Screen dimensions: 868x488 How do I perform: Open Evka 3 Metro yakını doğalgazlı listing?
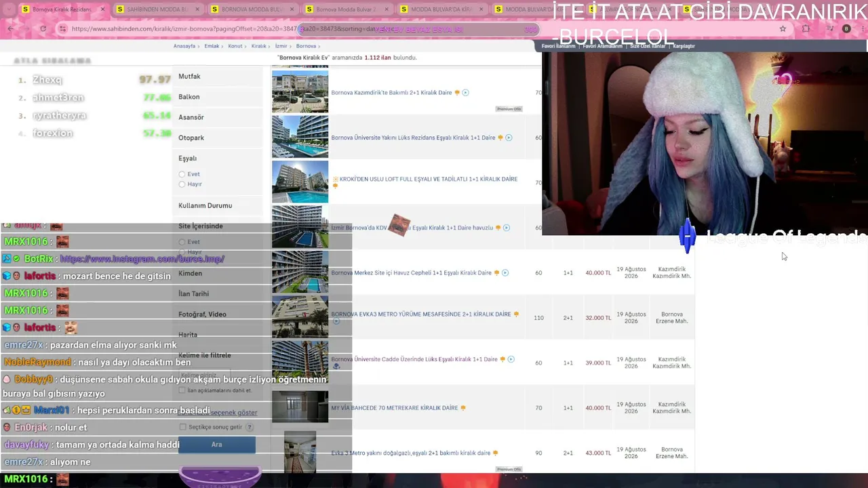410,453
